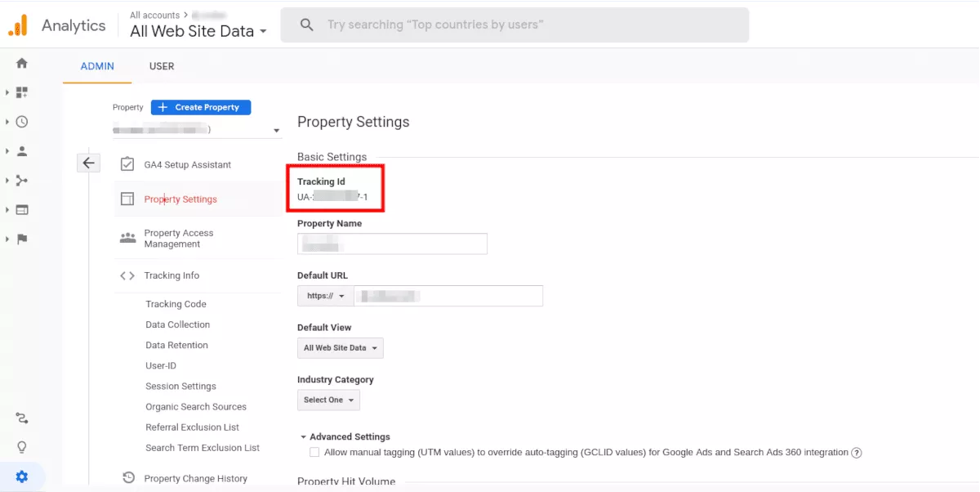
Task: Expand the Acquisition sidebar arrow
Action: coord(7,181)
